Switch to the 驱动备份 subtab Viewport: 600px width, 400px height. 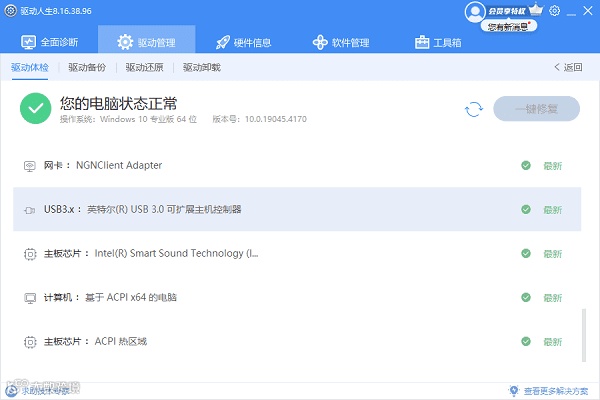click(87, 67)
